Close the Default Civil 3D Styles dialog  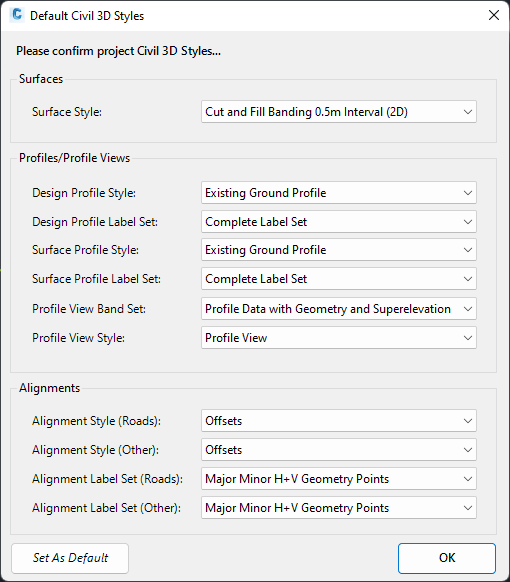[494, 15]
